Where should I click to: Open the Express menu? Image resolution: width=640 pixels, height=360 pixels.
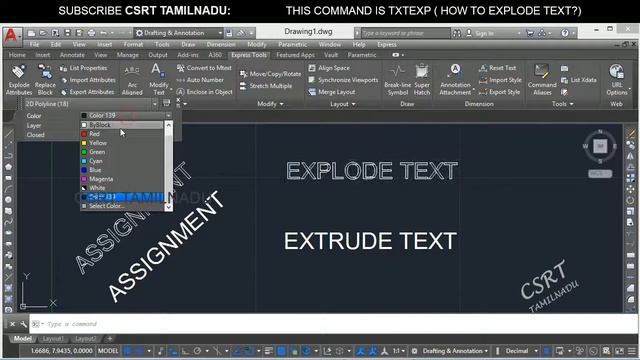click(387, 44)
